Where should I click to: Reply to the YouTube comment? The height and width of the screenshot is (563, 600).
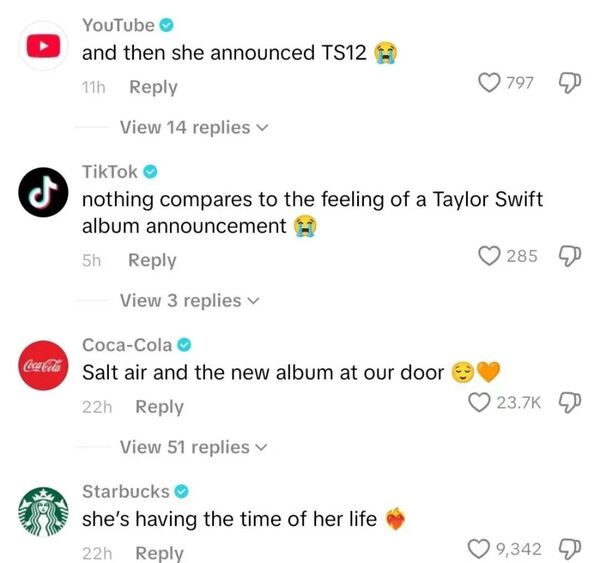coord(153,87)
